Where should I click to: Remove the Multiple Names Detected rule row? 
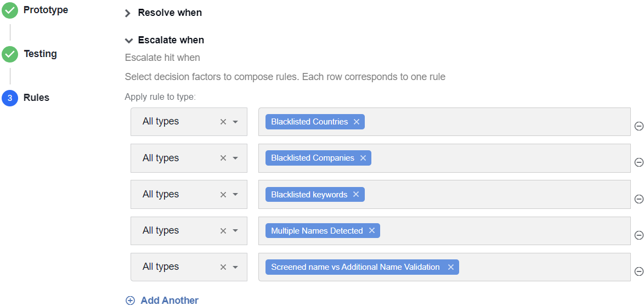pos(639,235)
